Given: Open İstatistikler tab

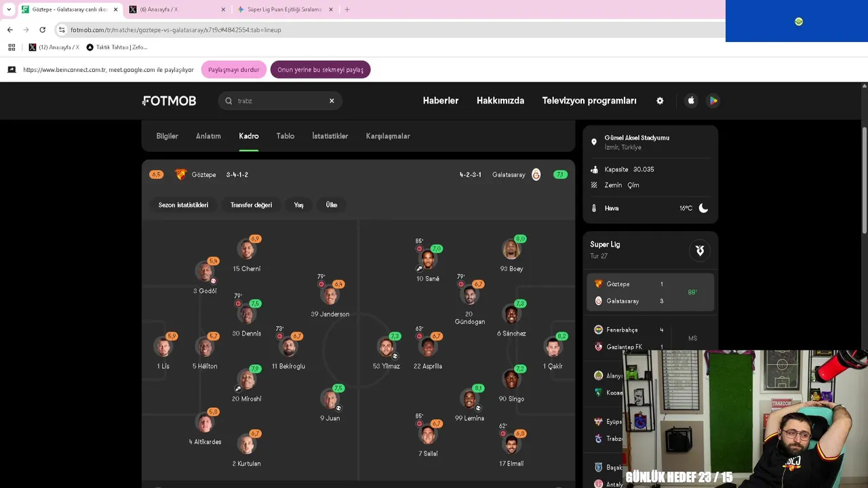Looking at the screenshot, I should [330, 136].
